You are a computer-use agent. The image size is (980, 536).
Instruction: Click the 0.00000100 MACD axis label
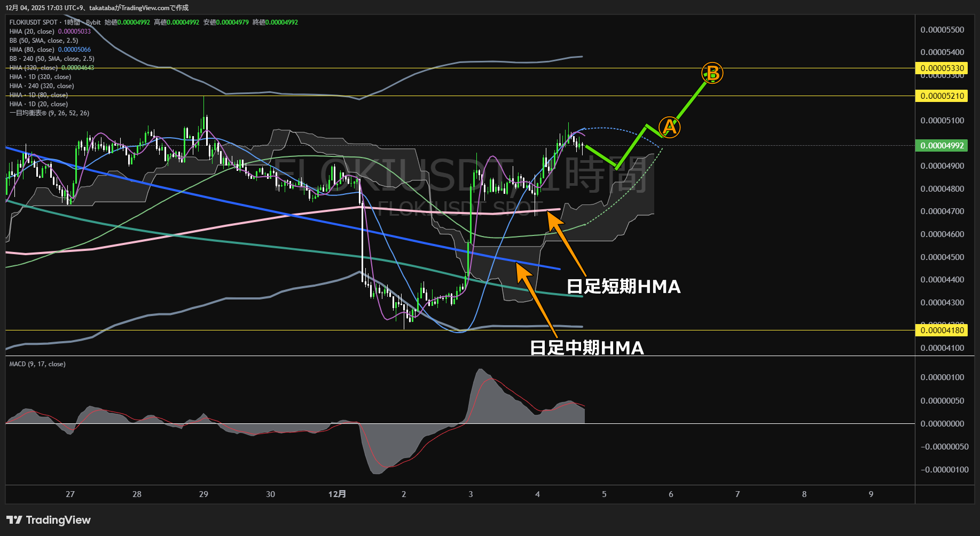[942, 377]
